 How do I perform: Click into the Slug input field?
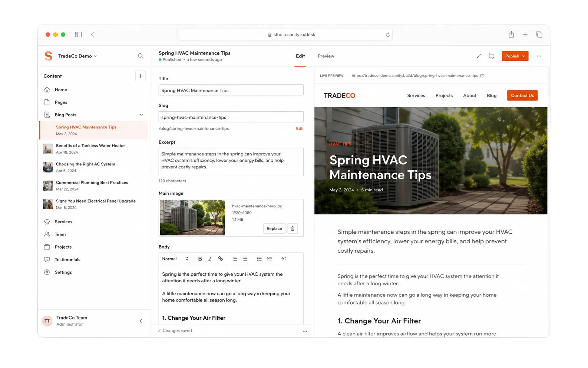231,117
